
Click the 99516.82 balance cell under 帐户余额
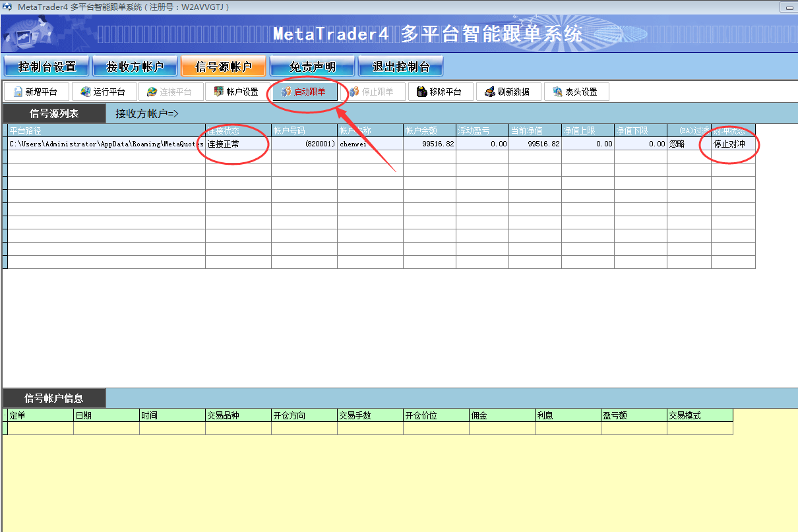pos(429,143)
